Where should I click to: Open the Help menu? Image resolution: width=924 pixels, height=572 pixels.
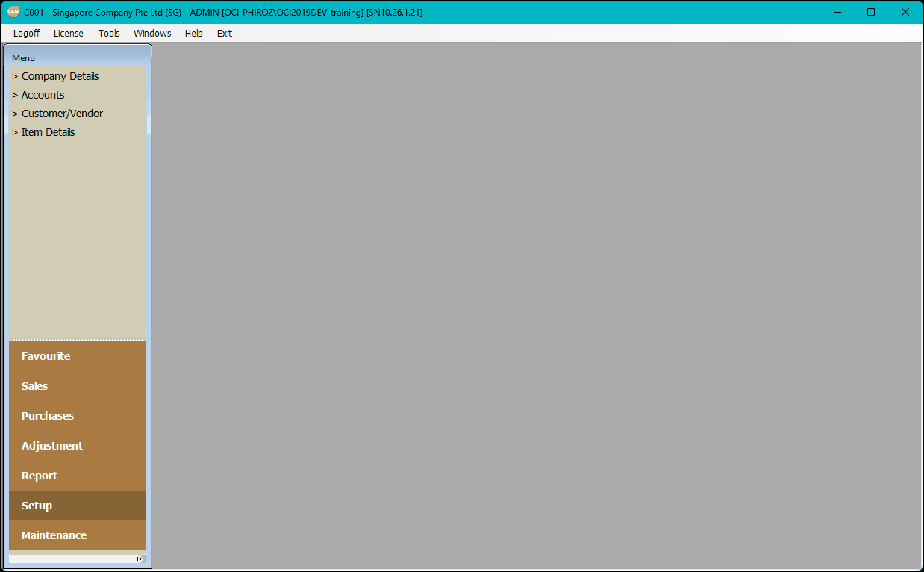coord(194,34)
